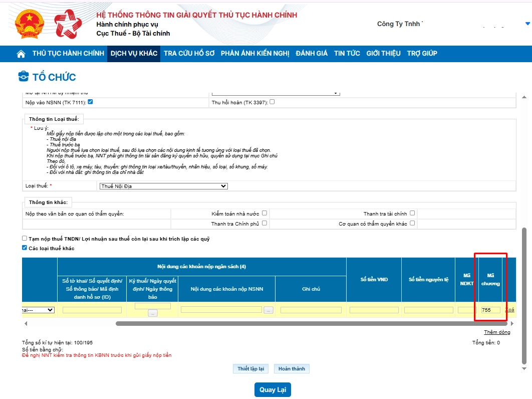Viewport: 532px width, 399px height.
Task: Click horizontal scrollbar left arrow of table
Action: click(25, 324)
